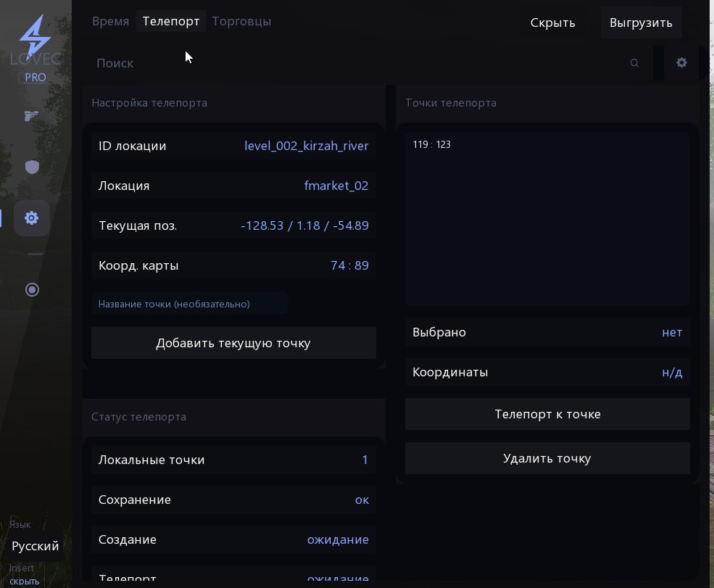Click Добавить текущую точку button
This screenshot has width=714, height=588.
233,343
